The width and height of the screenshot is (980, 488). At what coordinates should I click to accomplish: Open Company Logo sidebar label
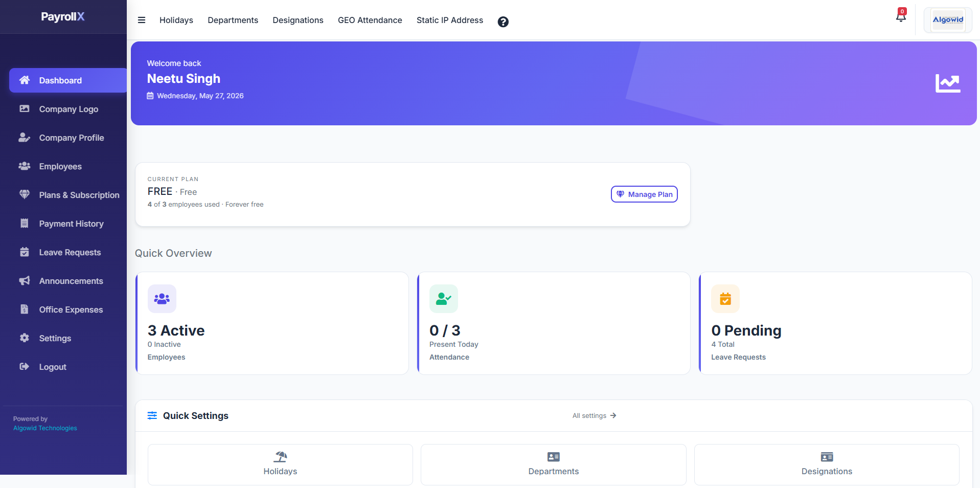69,109
